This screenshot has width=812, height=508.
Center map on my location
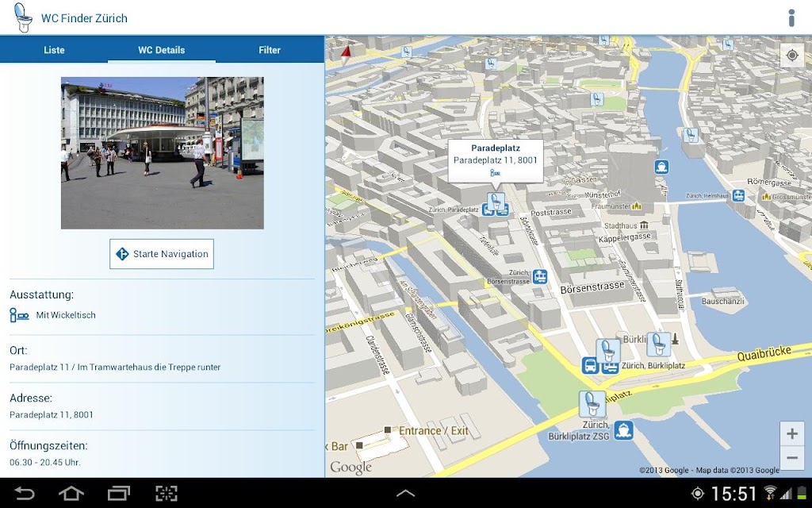pos(792,55)
